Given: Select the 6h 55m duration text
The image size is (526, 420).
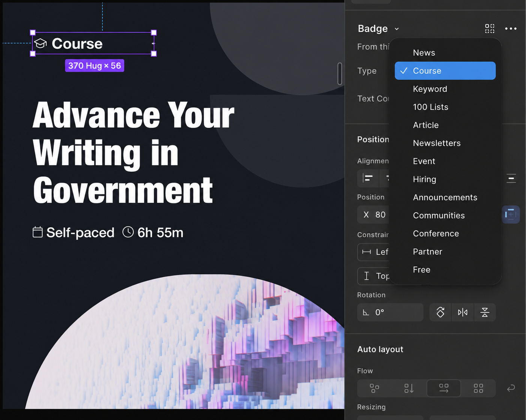Looking at the screenshot, I should pos(160,233).
